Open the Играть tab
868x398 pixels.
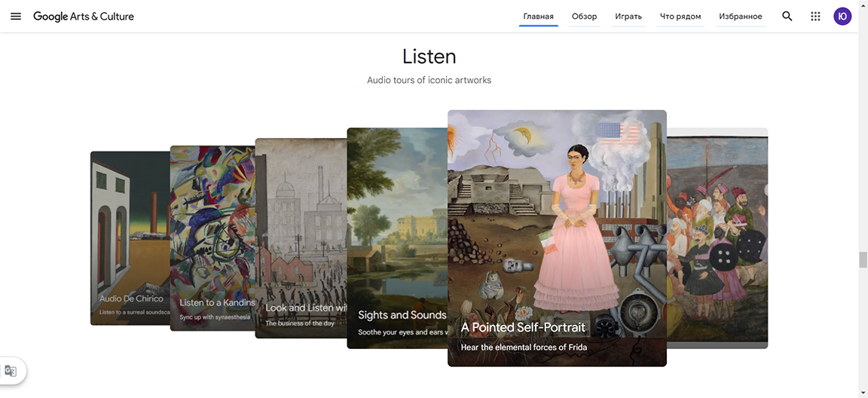click(628, 17)
